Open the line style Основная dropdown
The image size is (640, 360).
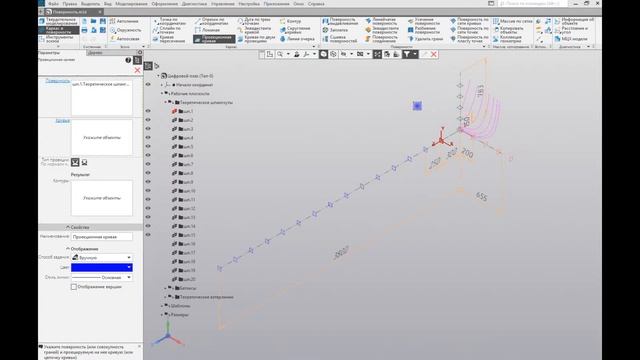click(102, 278)
